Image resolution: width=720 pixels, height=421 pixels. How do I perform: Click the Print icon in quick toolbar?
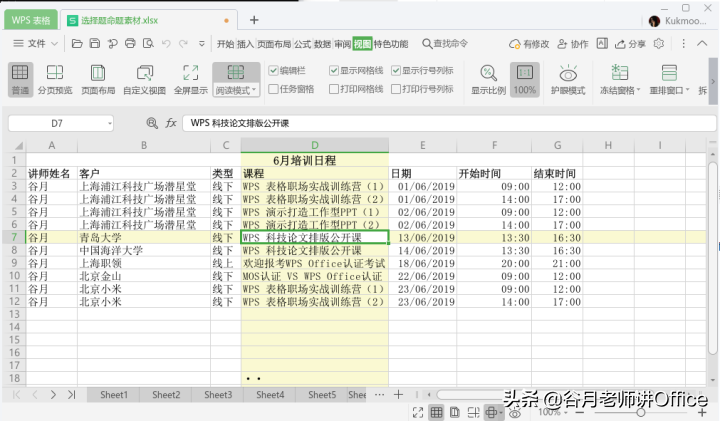click(130, 44)
